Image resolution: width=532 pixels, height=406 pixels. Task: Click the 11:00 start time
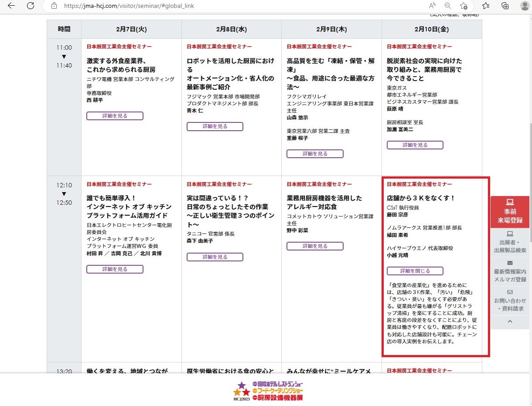(x=64, y=47)
